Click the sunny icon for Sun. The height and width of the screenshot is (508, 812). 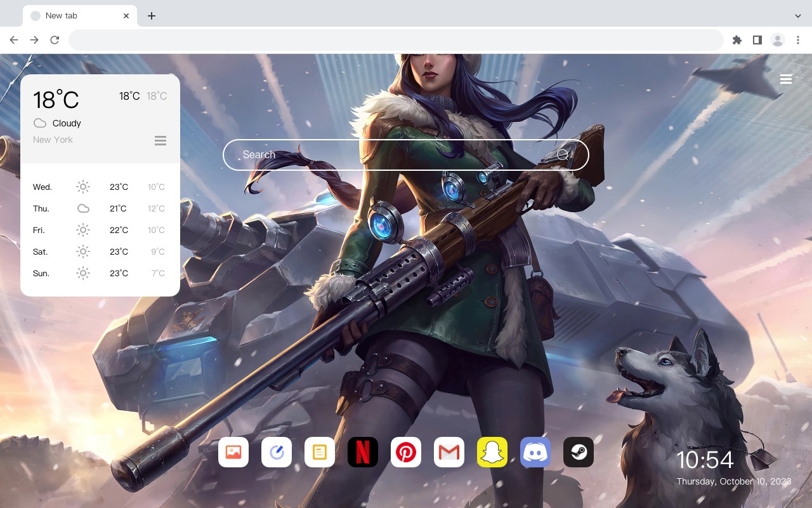click(83, 273)
